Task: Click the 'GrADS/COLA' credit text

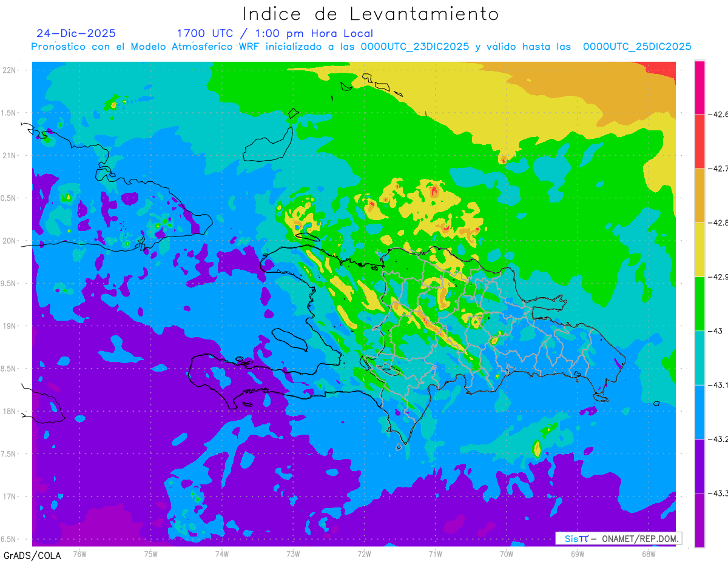Action: [x=32, y=555]
